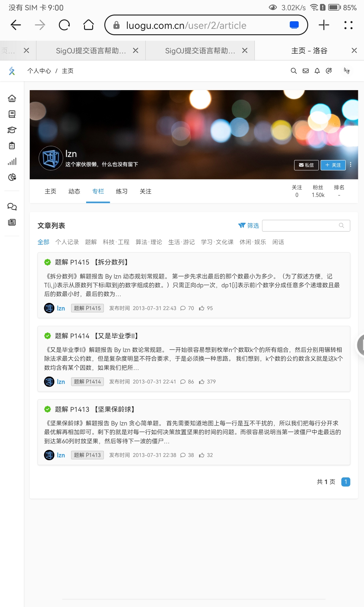Send a 私信 private message to lzn
364x607 pixels.
point(306,165)
